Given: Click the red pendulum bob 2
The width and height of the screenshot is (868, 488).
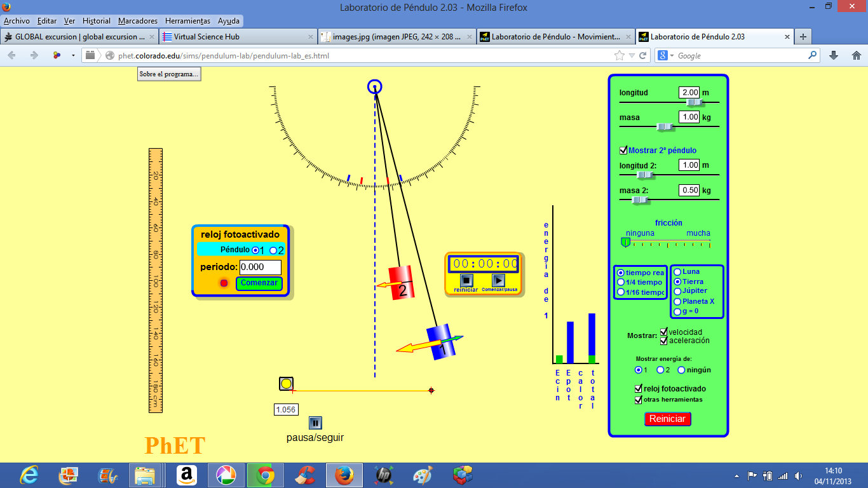Looking at the screenshot, I should pos(401,283).
